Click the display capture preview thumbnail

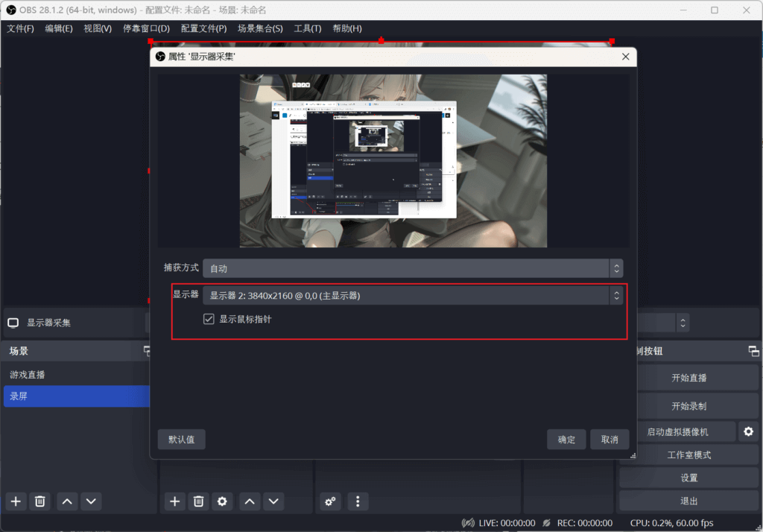[x=393, y=160]
